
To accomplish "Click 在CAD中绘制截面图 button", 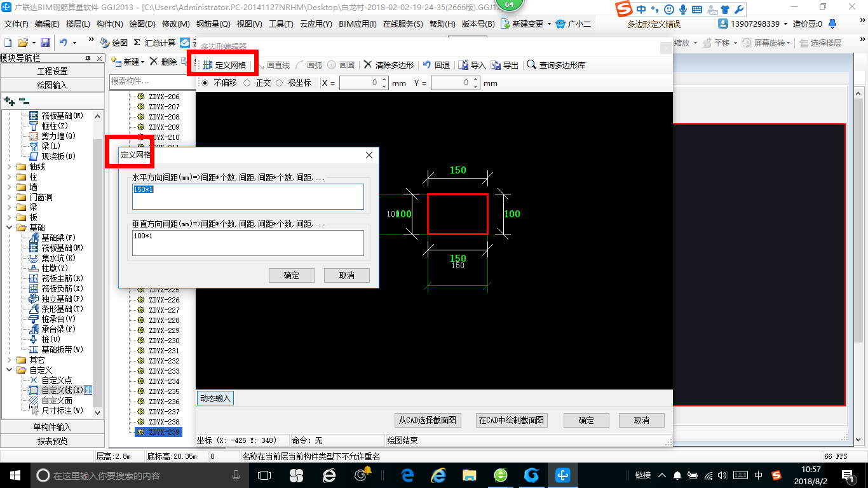I will point(512,420).
